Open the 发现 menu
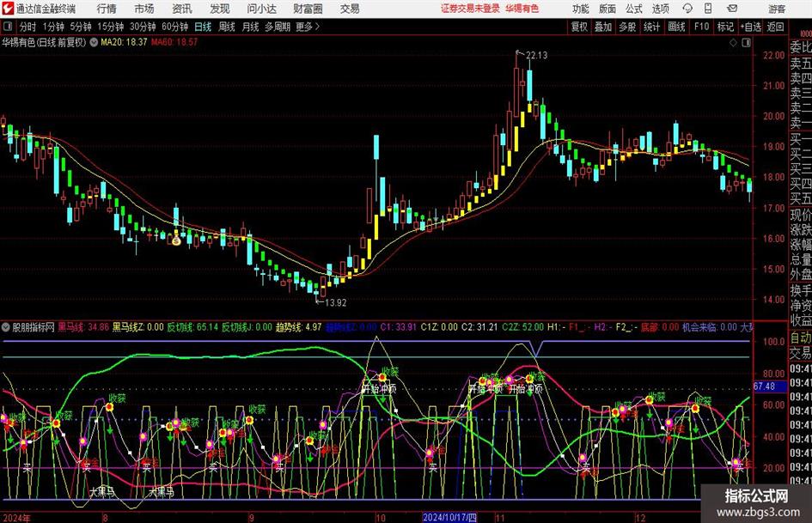This screenshot has height=523, width=812. 220,9
